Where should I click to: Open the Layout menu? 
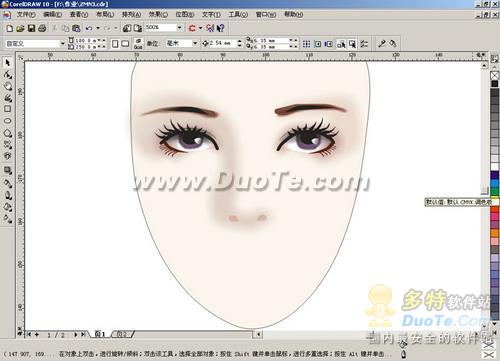[x=105, y=14]
